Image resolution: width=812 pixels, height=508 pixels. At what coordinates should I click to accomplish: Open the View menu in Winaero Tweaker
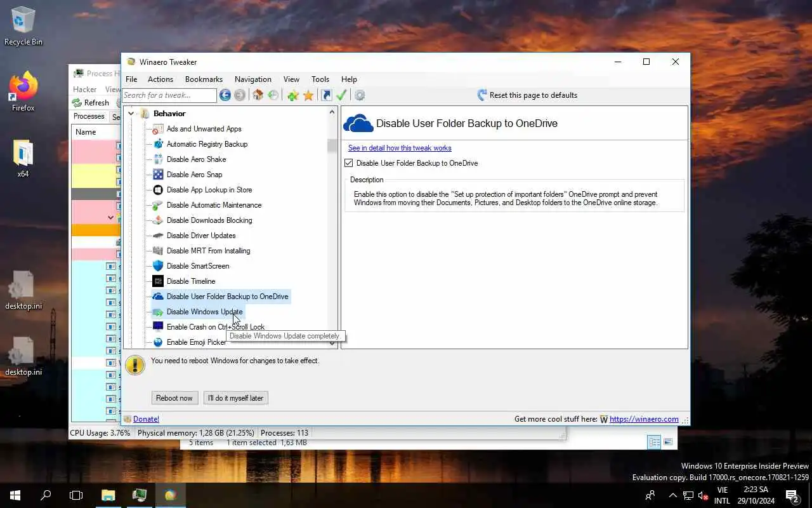tap(291, 79)
